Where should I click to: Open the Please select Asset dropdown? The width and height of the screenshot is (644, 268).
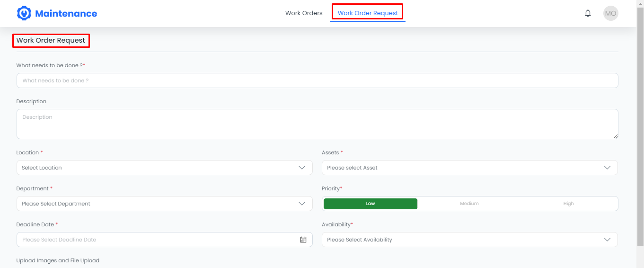pyautogui.click(x=469, y=168)
